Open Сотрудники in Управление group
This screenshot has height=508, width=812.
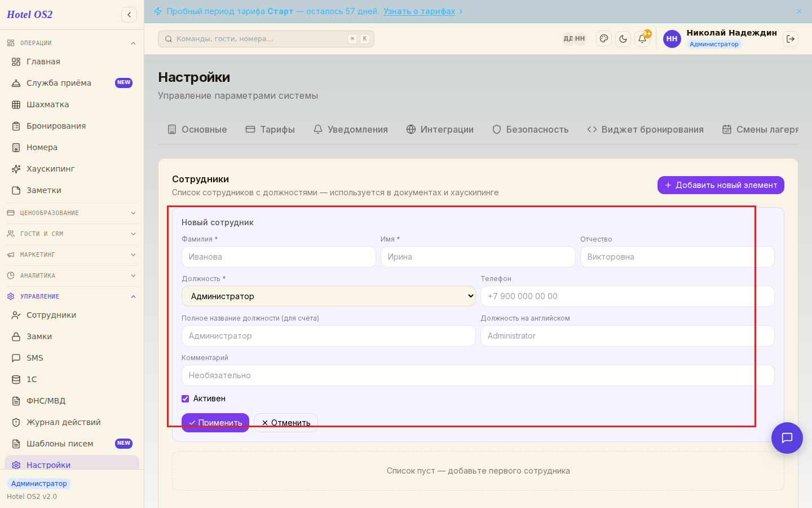(x=71, y=315)
